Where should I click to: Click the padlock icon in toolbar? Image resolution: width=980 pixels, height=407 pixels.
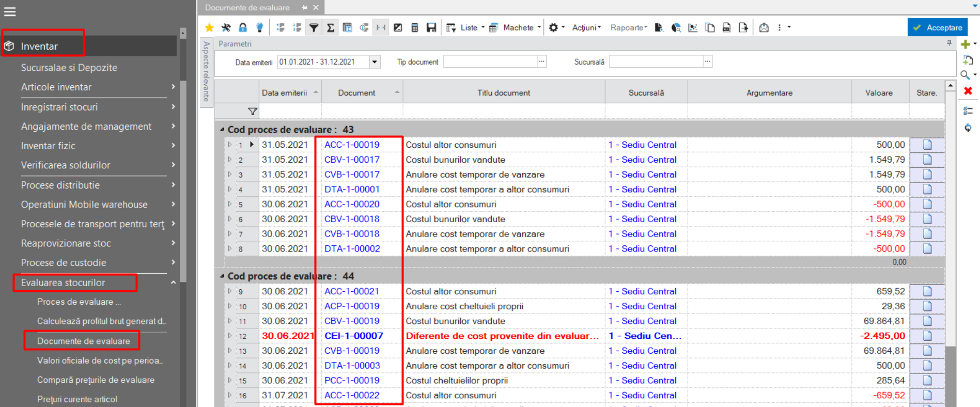pyautogui.click(x=243, y=27)
